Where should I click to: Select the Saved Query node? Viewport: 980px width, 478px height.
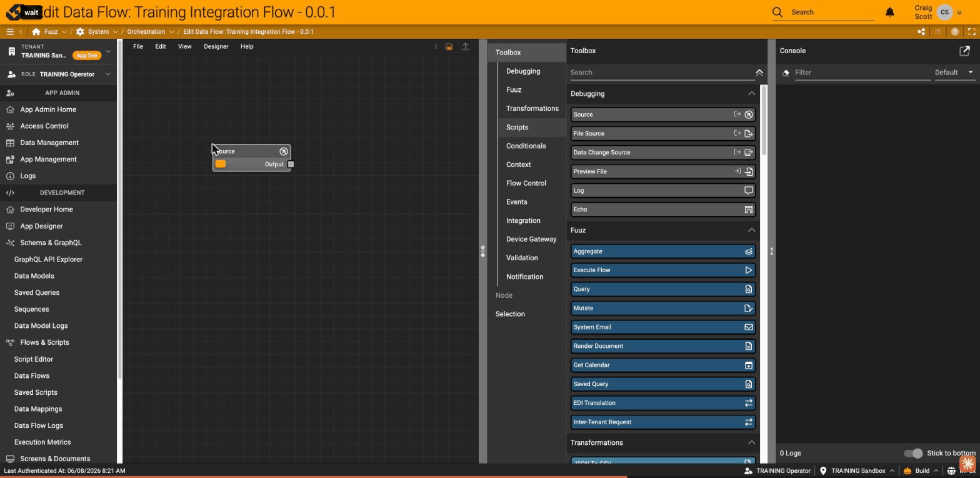[x=662, y=384]
